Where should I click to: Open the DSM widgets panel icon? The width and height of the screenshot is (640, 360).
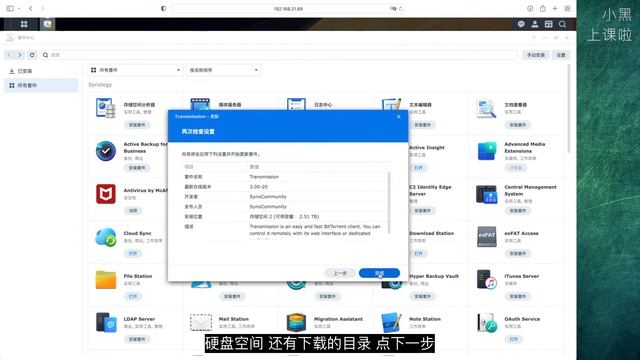[x=549, y=24]
